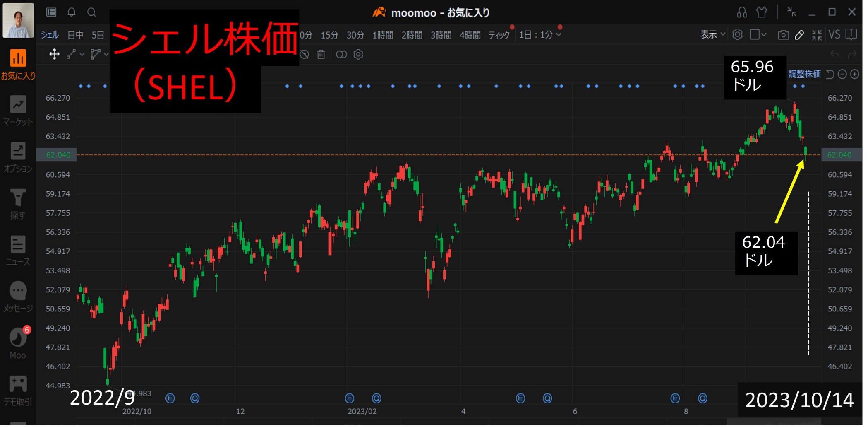This screenshot has width=868, height=427.
Task: Select the 30分 timeframe
Action: 355,35
